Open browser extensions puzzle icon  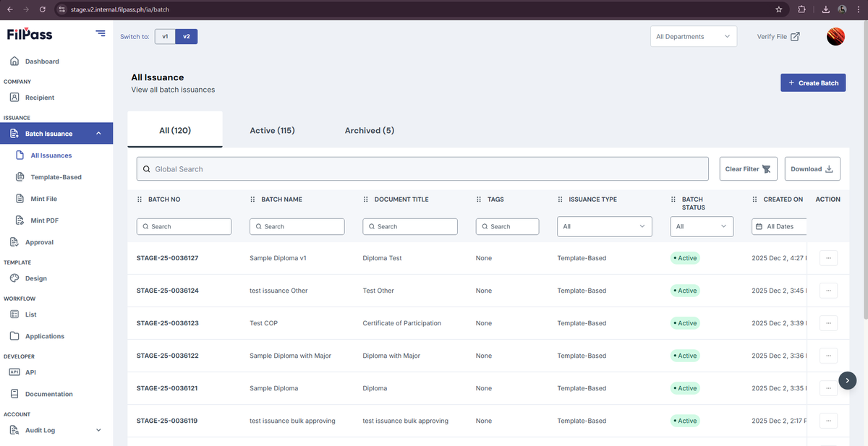801,9
